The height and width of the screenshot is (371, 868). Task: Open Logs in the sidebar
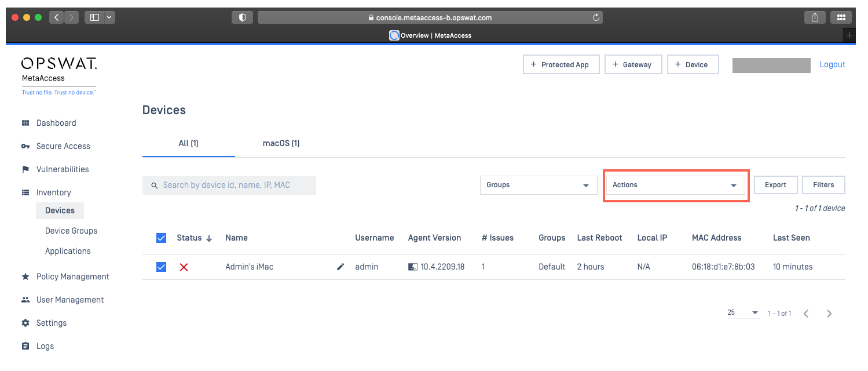pyautogui.click(x=45, y=346)
